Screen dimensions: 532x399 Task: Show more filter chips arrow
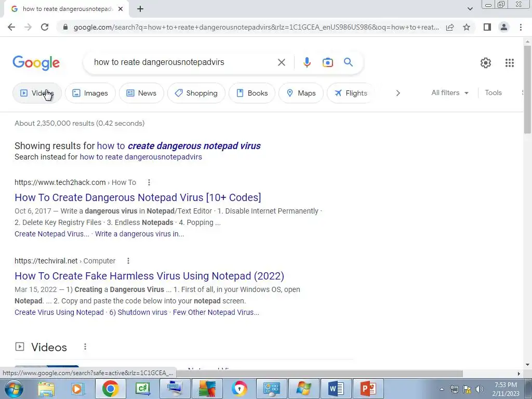398,93
